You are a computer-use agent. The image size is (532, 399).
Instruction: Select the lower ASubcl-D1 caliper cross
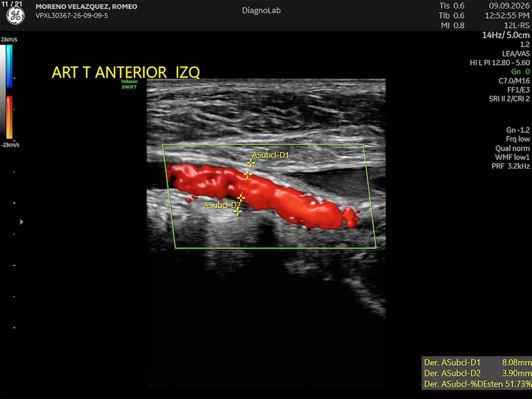[x=237, y=212]
